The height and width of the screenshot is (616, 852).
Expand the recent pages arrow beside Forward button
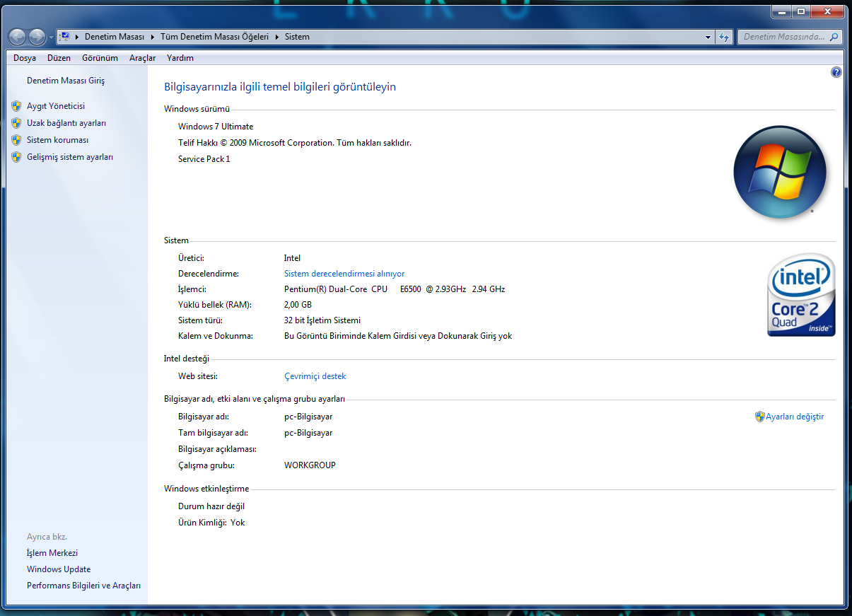[51, 37]
